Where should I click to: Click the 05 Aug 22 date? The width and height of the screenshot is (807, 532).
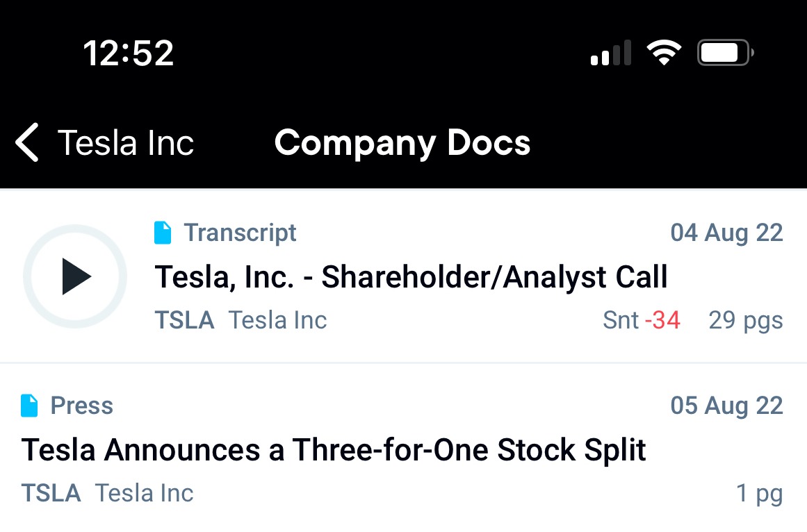[726, 406]
